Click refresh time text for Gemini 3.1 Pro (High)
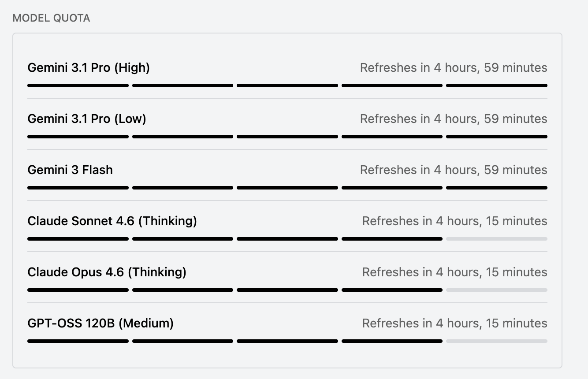588x379 pixels. point(454,68)
